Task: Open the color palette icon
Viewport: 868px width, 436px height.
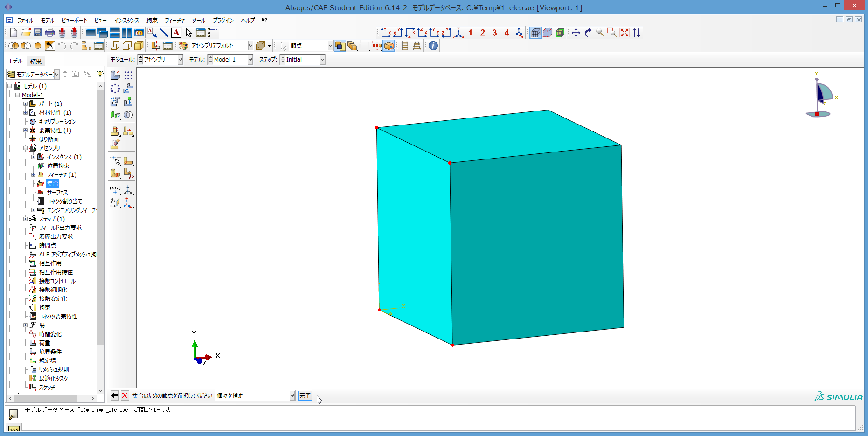Action: pos(183,46)
